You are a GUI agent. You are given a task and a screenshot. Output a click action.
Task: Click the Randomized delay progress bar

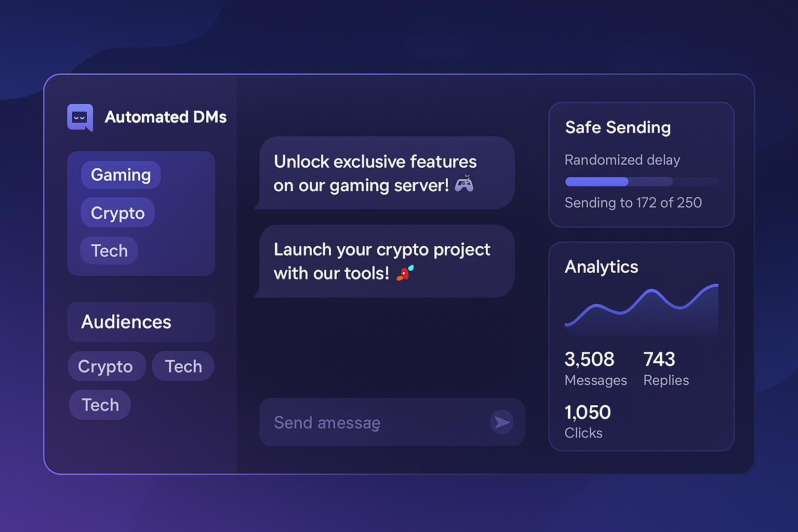click(642, 181)
